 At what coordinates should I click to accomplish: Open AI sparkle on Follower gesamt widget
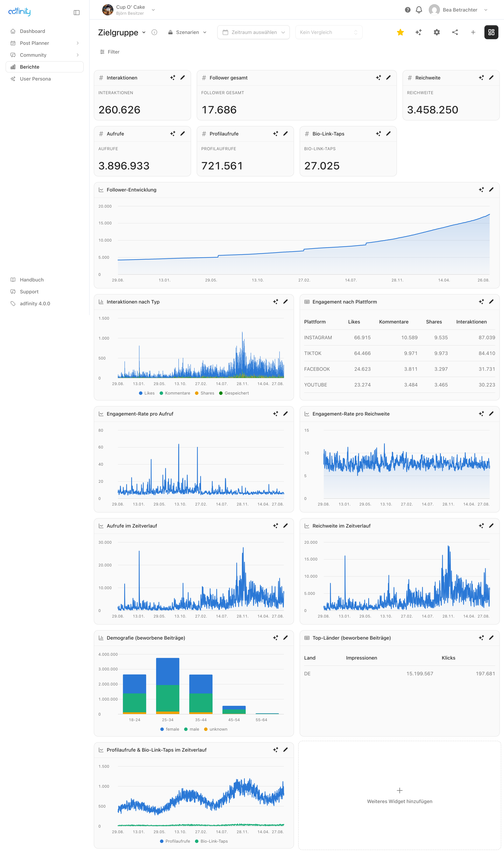(x=379, y=78)
